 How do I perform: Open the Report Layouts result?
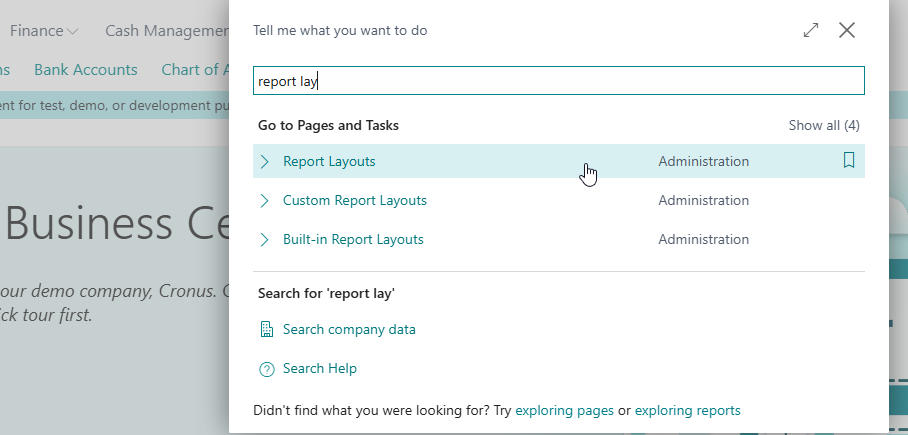coord(329,162)
